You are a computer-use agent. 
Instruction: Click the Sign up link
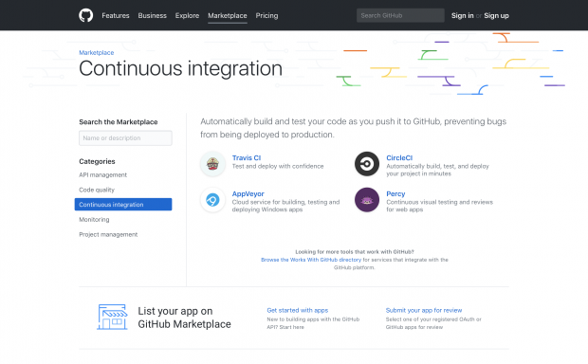[496, 15]
